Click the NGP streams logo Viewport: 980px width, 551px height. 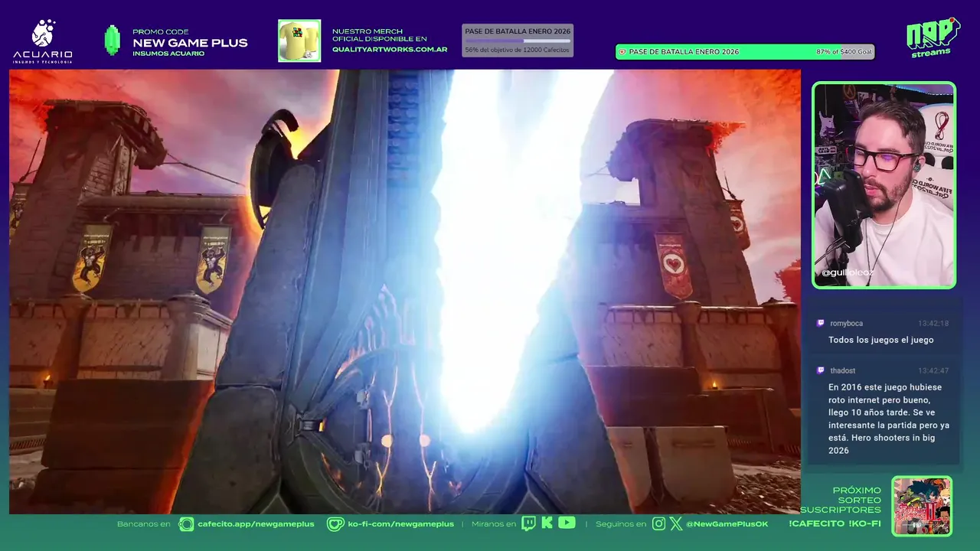tap(933, 37)
